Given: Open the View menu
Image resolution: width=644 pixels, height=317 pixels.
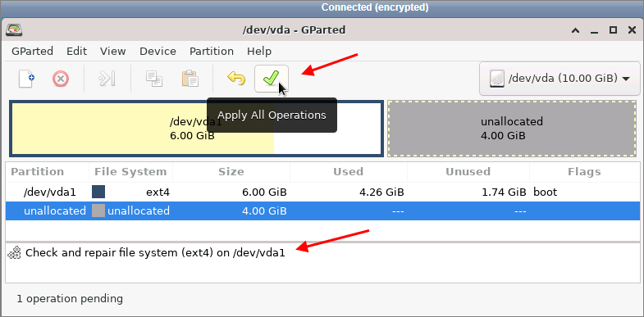Looking at the screenshot, I should coord(113,52).
